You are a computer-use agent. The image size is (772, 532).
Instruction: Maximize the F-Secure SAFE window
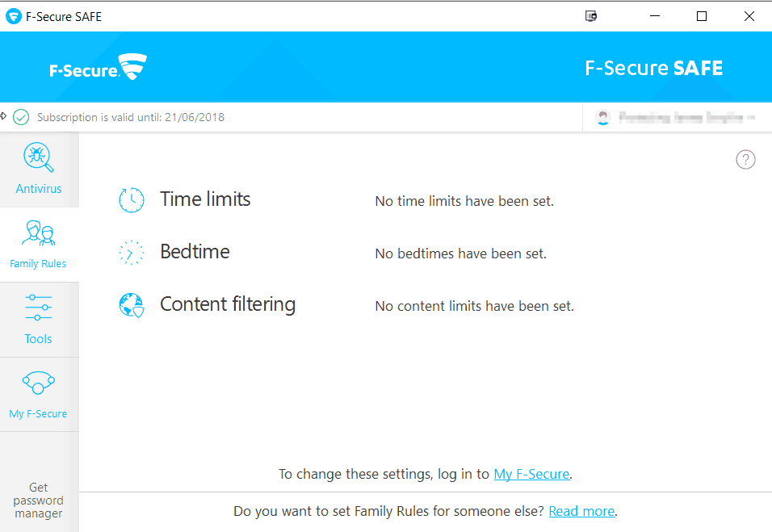coord(702,16)
